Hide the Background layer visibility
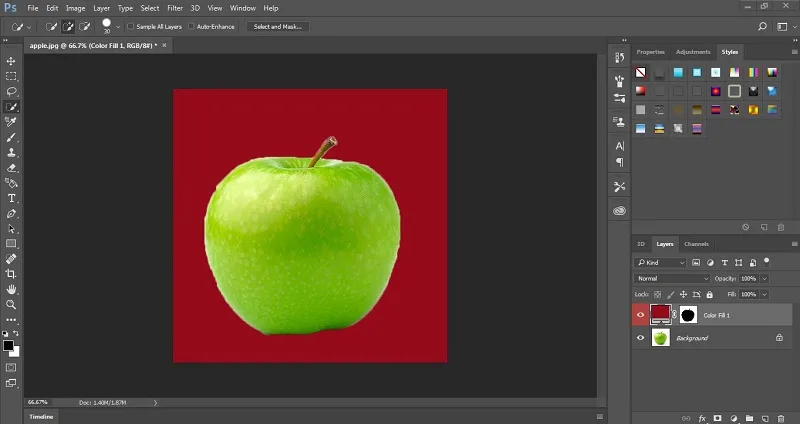This screenshot has width=800, height=424. click(640, 337)
